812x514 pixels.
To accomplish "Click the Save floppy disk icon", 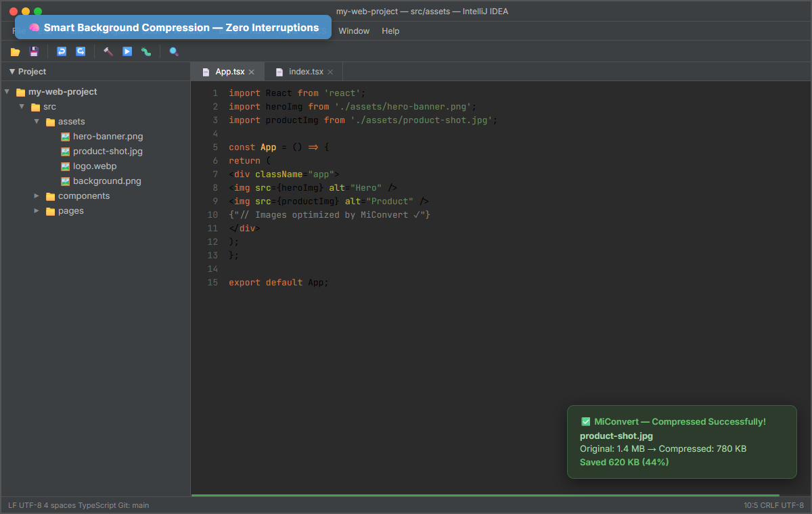I will 34,51.
